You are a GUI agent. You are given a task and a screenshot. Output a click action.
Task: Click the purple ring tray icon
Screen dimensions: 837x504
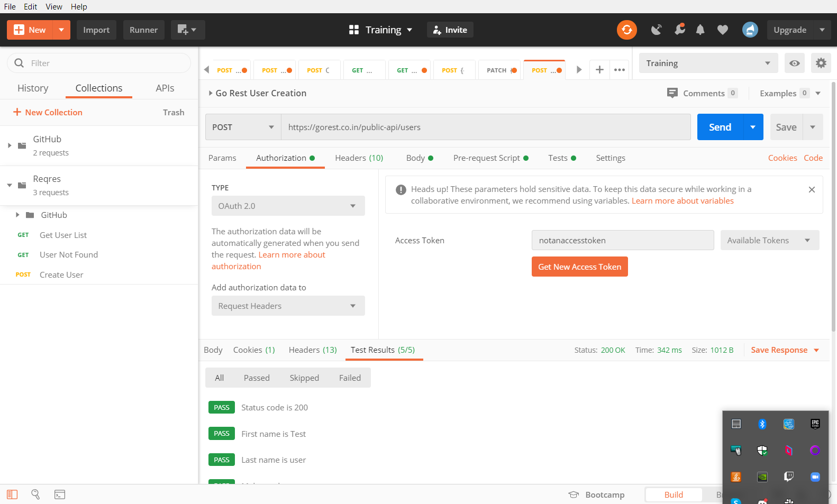pyautogui.click(x=815, y=450)
